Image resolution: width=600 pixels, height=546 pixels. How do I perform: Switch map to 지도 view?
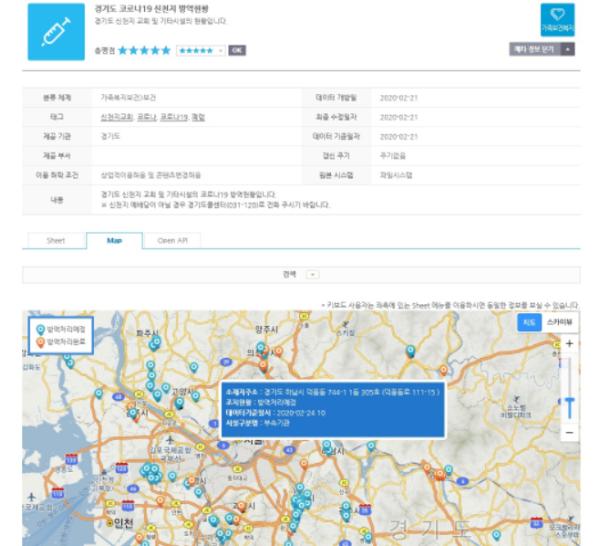tap(529, 323)
